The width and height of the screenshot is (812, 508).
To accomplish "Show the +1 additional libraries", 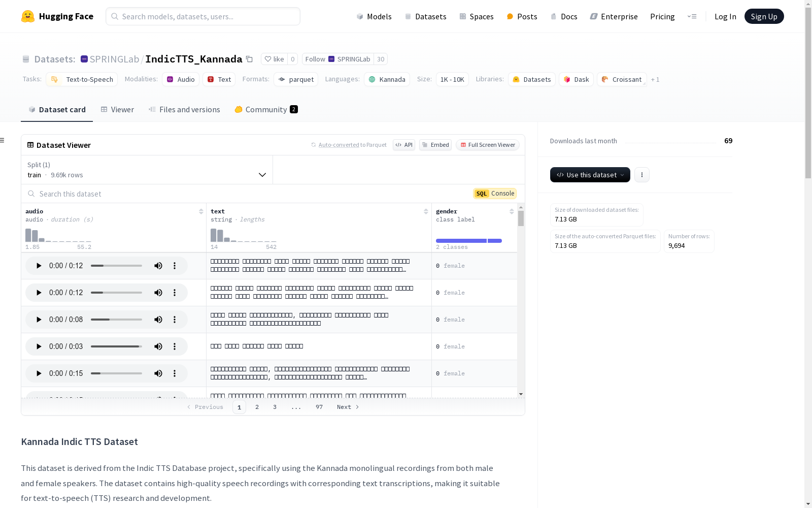I will click(655, 79).
